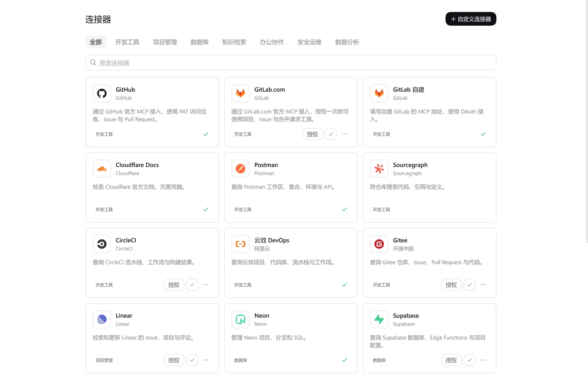The height and width of the screenshot is (375, 588).
Task: Toggle the checkmark button on Supabase card
Action: (x=469, y=360)
